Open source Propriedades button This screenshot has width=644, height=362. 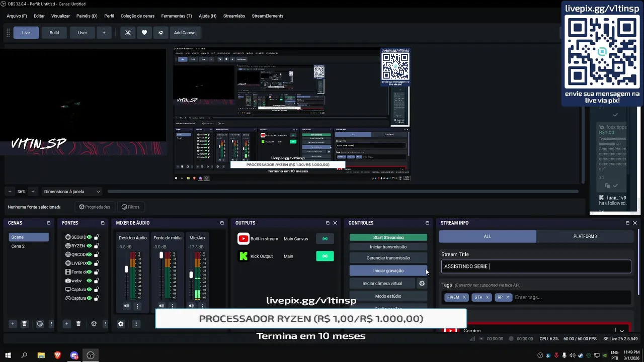point(95,207)
